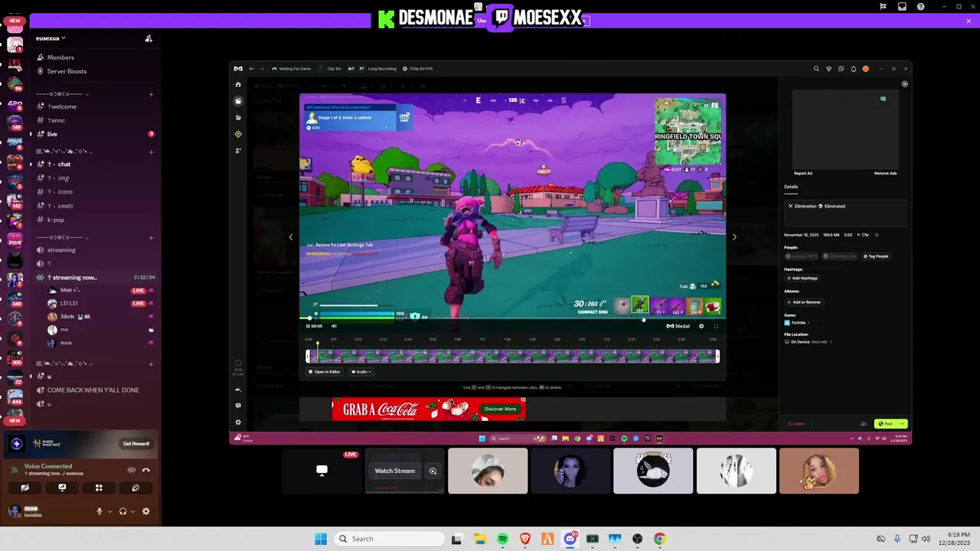Click the share your screen button

pyautogui.click(x=62, y=487)
